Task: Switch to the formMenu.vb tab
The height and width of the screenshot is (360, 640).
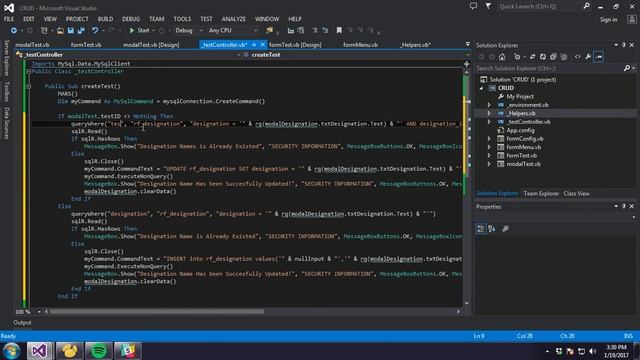Action: tap(360, 45)
